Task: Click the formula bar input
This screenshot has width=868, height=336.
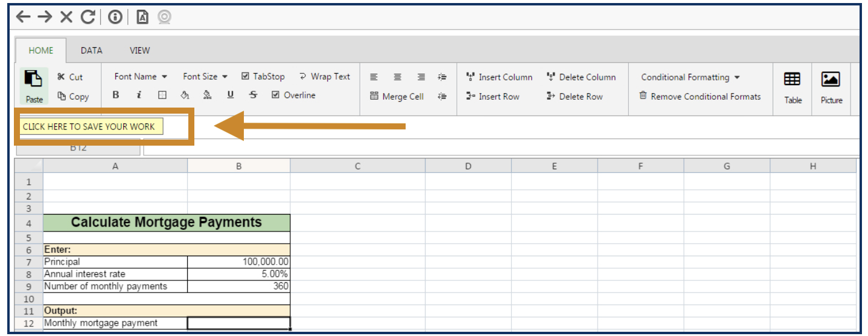Action: (501, 149)
